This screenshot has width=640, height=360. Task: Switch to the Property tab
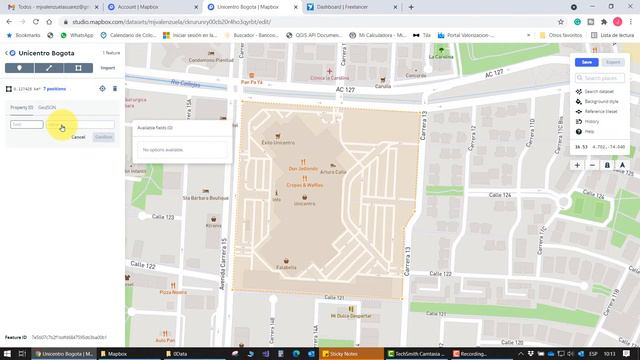(22, 107)
